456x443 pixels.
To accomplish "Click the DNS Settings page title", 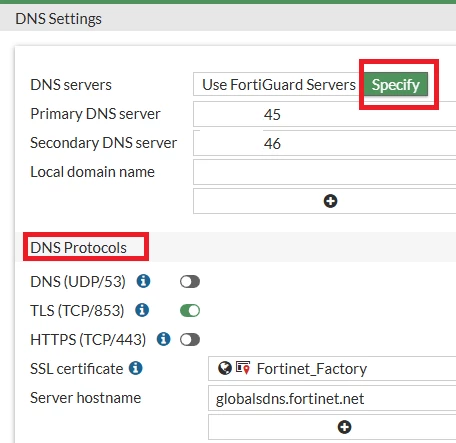I will (x=58, y=19).
